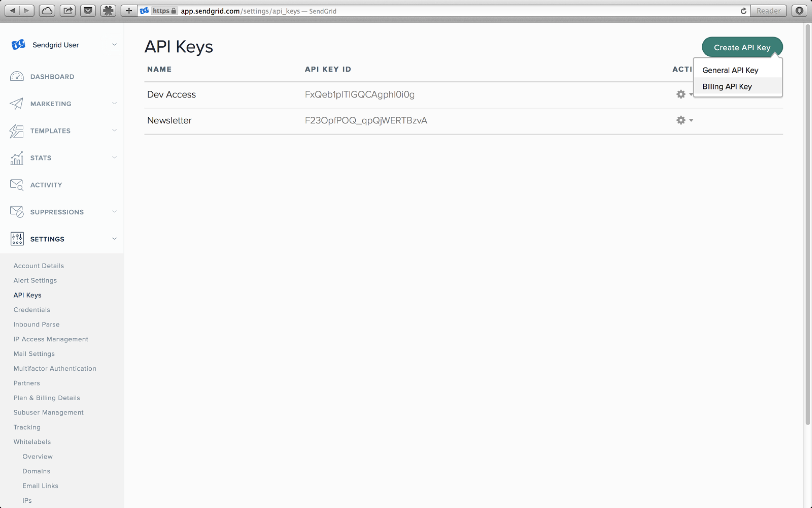Viewport: 812px width, 508px height.
Task: Open Inbound Parse link
Action: 36,324
